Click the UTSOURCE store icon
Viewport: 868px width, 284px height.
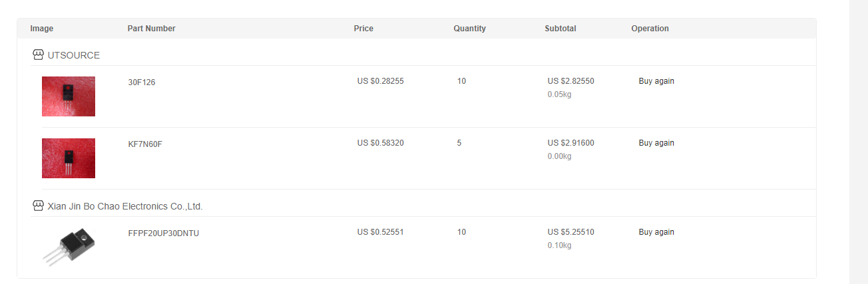[x=38, y=55]
